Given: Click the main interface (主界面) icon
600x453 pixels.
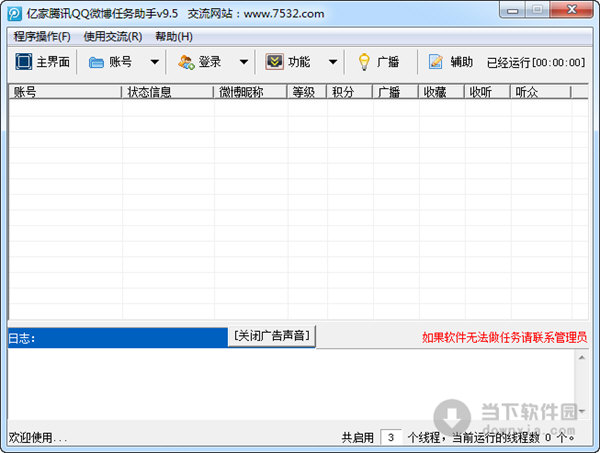Looking at the screenshot, I should pos(24,62).
